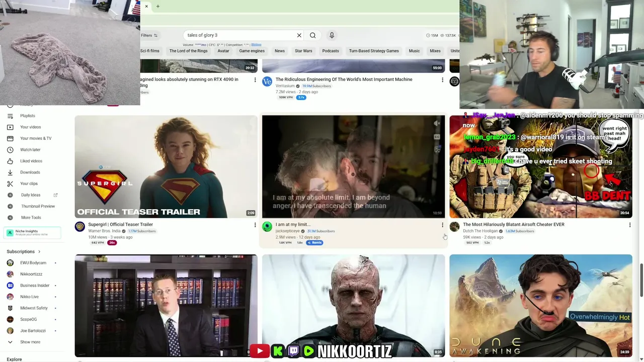Open Liked videos thumbs-up icon

coord(10,161)
